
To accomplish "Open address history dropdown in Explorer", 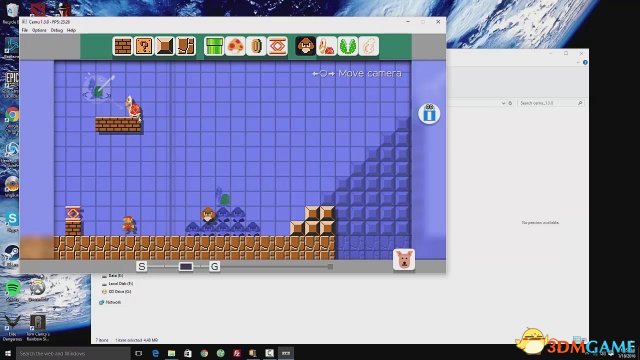I will coord(503,103).
